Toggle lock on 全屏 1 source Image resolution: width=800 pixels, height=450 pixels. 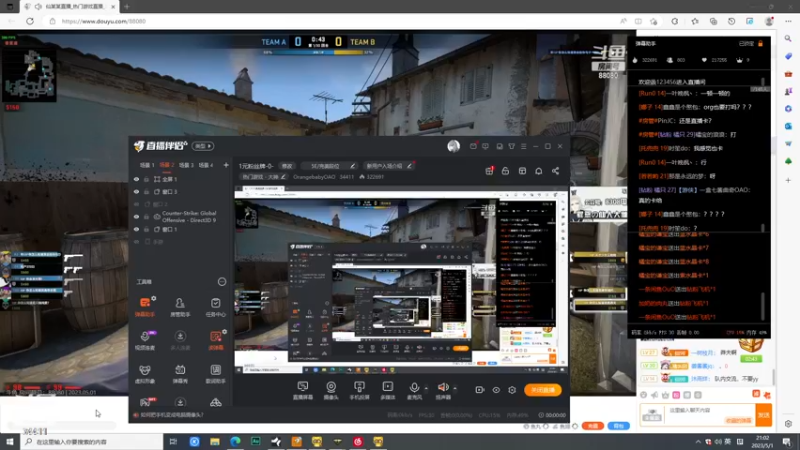coord(146,180)
